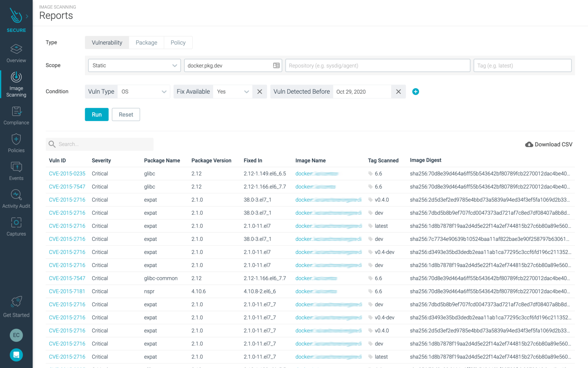The image size is (588, 368).
Task: Open the registry list icon in the docker.pkg.dev field
Action: coord(276,65)
